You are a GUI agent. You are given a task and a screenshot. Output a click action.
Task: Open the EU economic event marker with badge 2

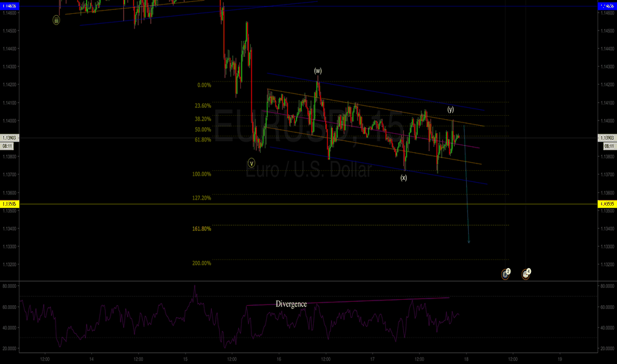pyautogui.click(x=506, y=274)
